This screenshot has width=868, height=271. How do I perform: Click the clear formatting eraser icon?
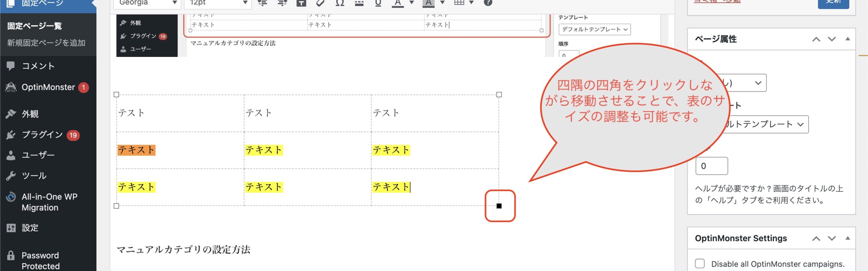320,3
